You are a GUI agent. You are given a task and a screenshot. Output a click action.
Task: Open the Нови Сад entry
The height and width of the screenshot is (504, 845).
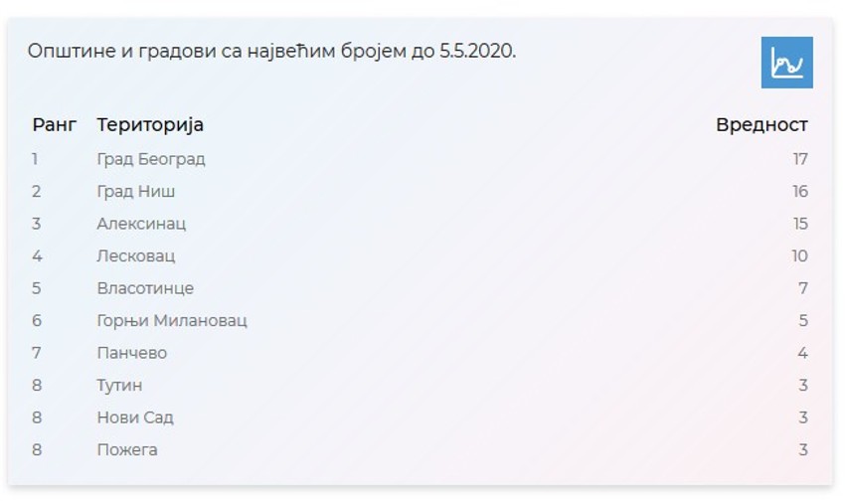[135, 418]
